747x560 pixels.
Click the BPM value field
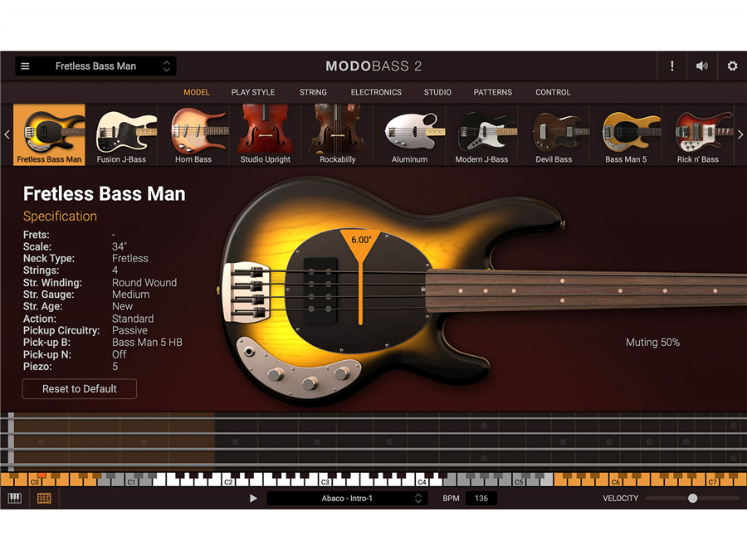pyautogui.click(x=481, y=499)
